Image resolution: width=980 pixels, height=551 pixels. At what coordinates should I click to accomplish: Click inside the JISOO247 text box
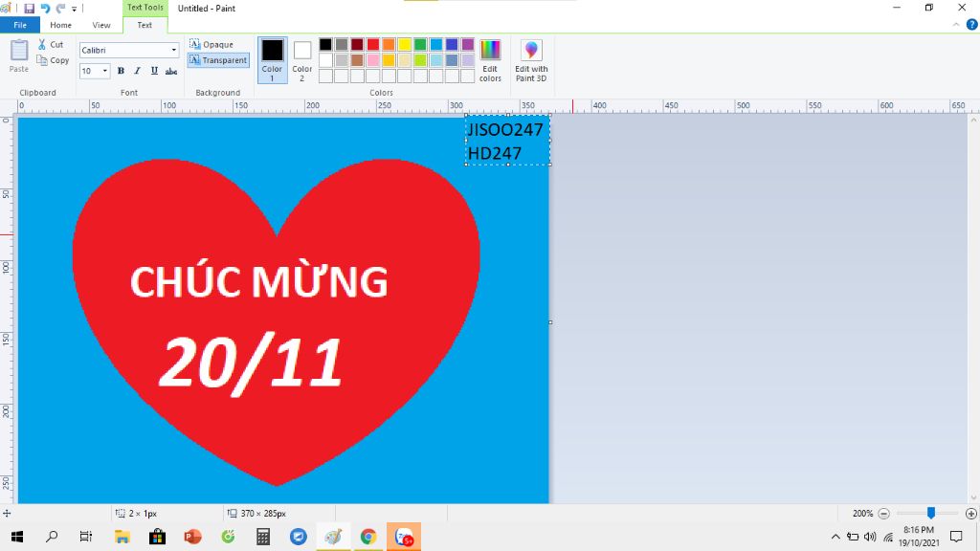click(507, 141)
